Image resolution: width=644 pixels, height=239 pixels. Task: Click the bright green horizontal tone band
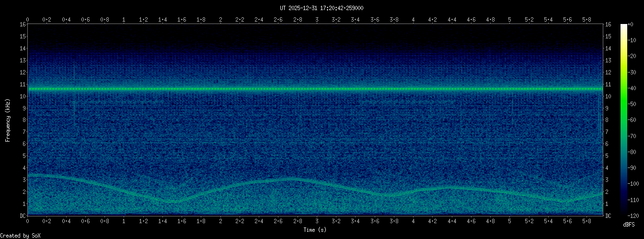[315, 89]
